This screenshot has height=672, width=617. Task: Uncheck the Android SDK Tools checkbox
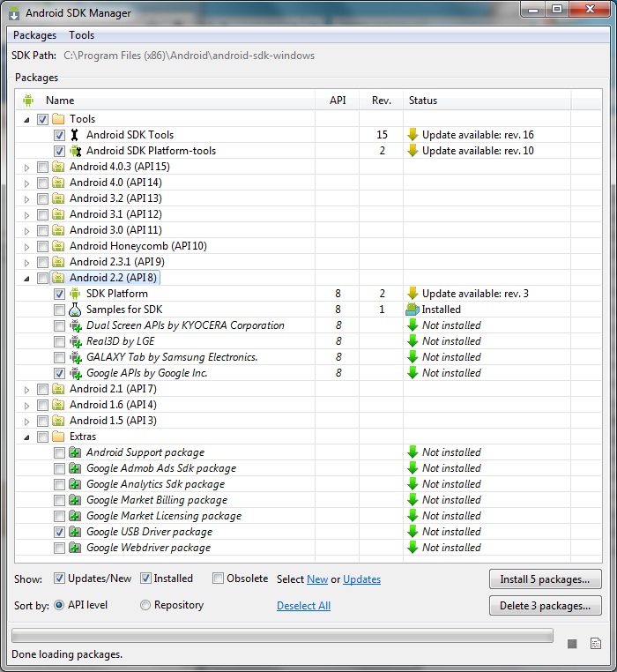pyautogui.click(x=59, y=135)
